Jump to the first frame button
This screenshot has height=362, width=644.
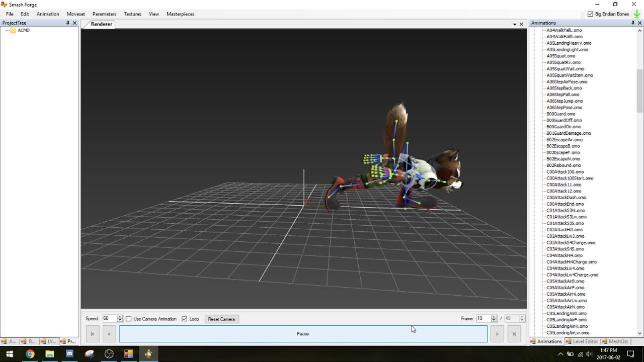click(93, 334)
